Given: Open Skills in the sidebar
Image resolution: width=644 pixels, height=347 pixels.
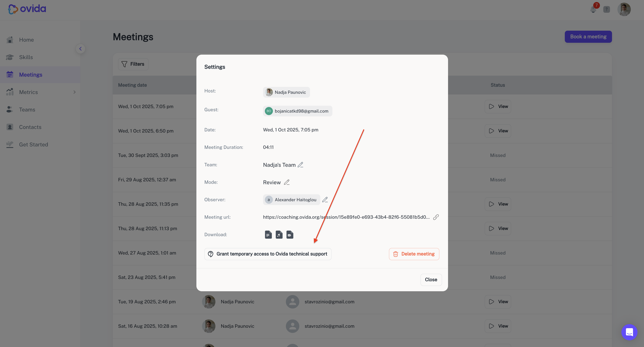Looking at the screenshot, I should pyautogui.click(x=40, y=57).
